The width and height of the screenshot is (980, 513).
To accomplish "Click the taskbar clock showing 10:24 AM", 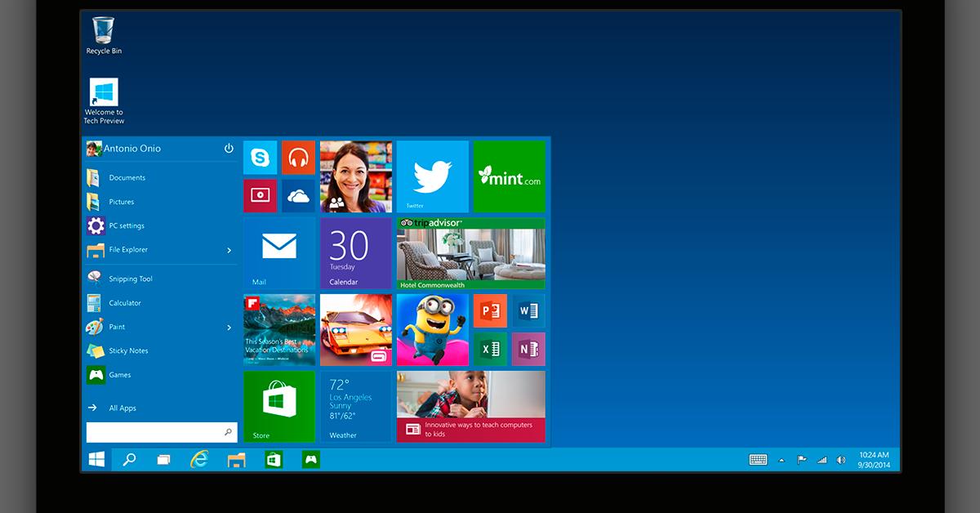I will click(x=874, y=460).
